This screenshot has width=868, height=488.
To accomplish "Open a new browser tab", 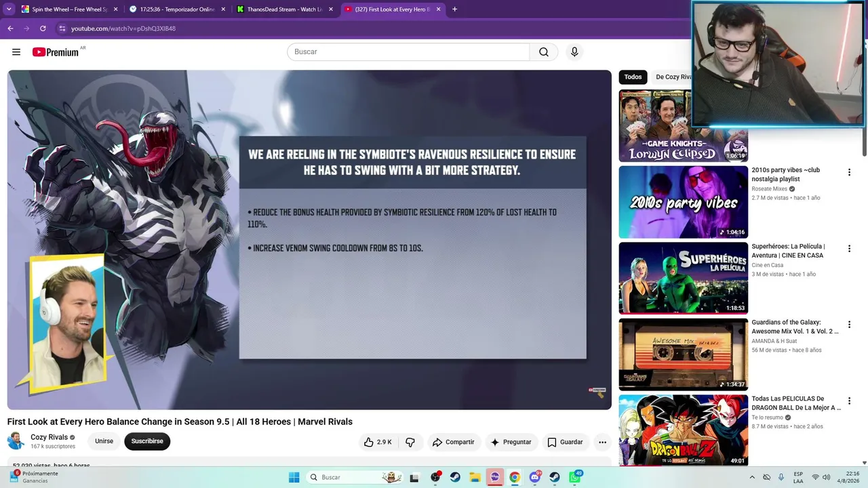I will pos(454,9).
